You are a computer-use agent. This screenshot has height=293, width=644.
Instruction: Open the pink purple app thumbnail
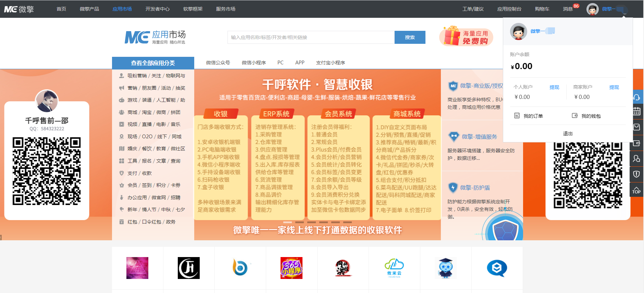pyautogui.click(x=137, y=268)
